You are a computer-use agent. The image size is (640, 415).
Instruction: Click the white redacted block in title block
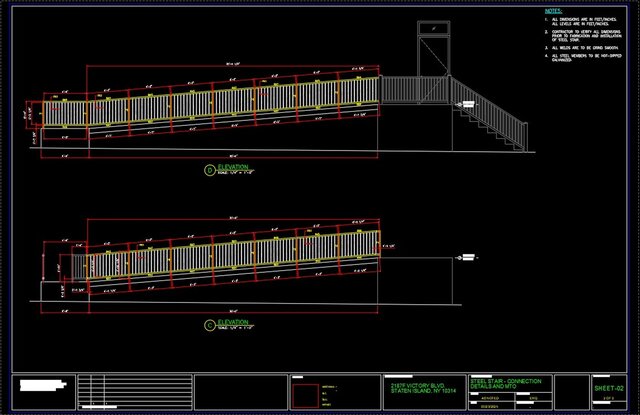click(x=44, y=384)
